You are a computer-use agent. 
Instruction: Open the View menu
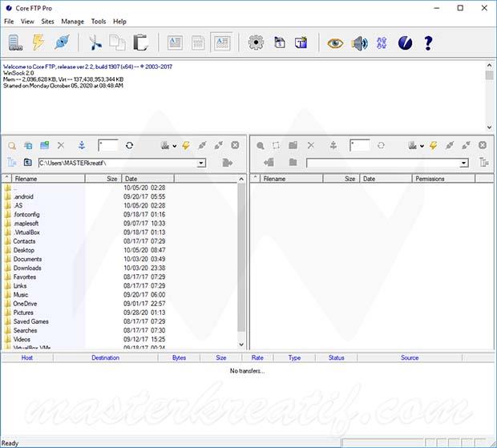27,22
